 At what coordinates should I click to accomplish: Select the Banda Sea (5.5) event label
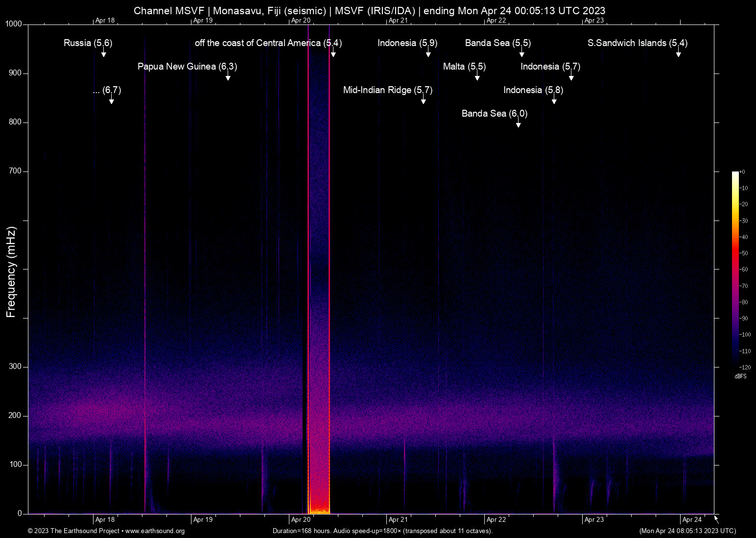pyautogui.click(x=497, y=43)
